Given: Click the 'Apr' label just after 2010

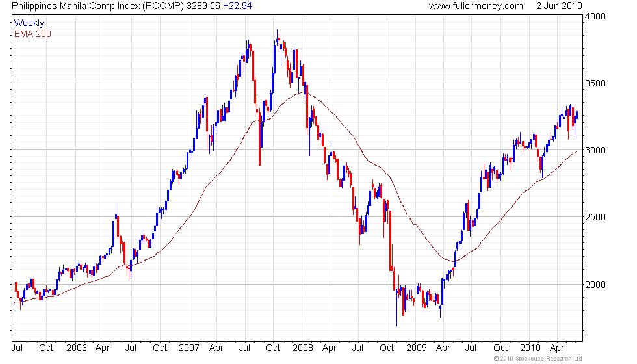Looking at the screenshot, I should [556, 348].
